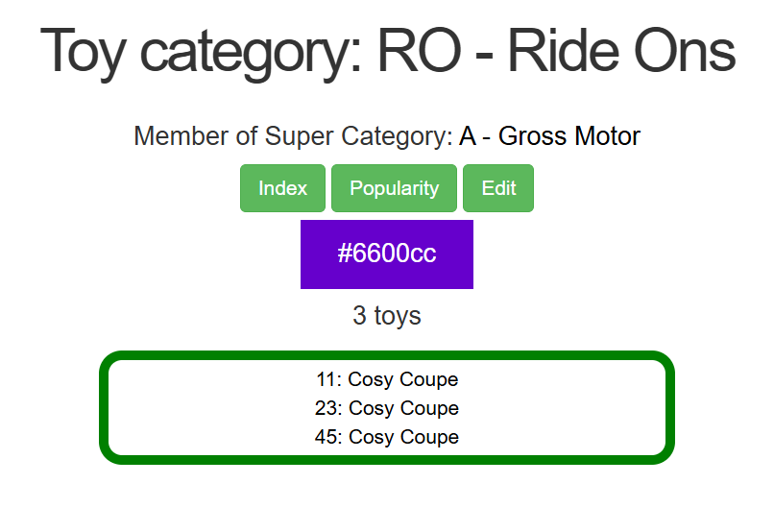
Task: Click toy ID number 23
Action: (326, 408)
